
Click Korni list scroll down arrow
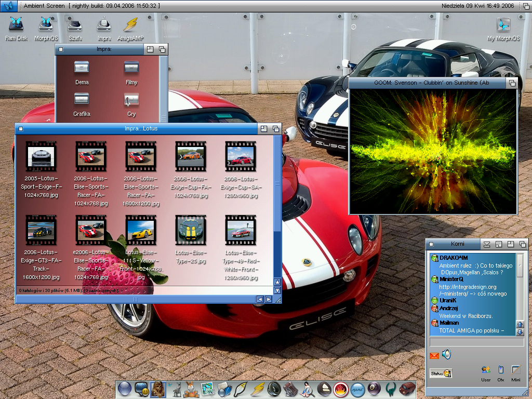pos(520,332)
